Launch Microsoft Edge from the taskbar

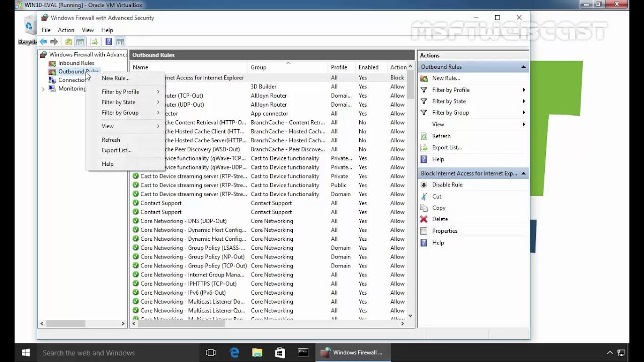click(234, 352)
